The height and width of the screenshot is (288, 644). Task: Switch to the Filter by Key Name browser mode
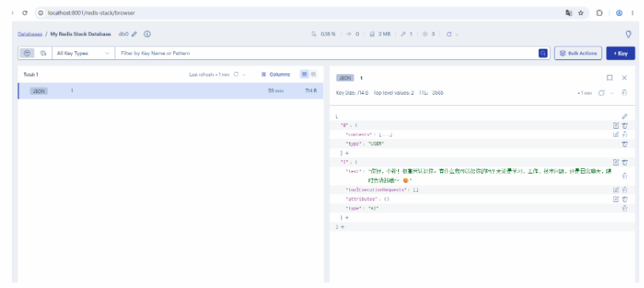[x=27, y=54]
